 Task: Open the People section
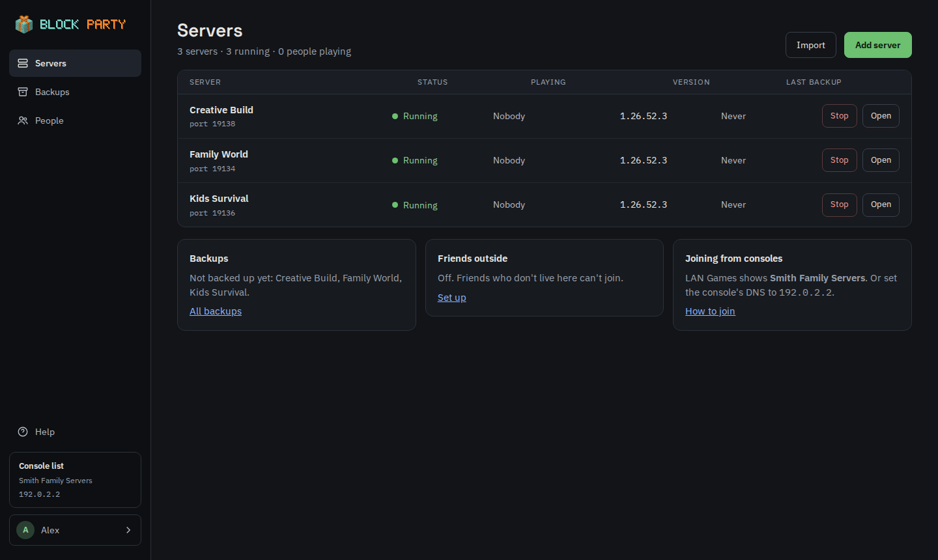pos(75,120)
